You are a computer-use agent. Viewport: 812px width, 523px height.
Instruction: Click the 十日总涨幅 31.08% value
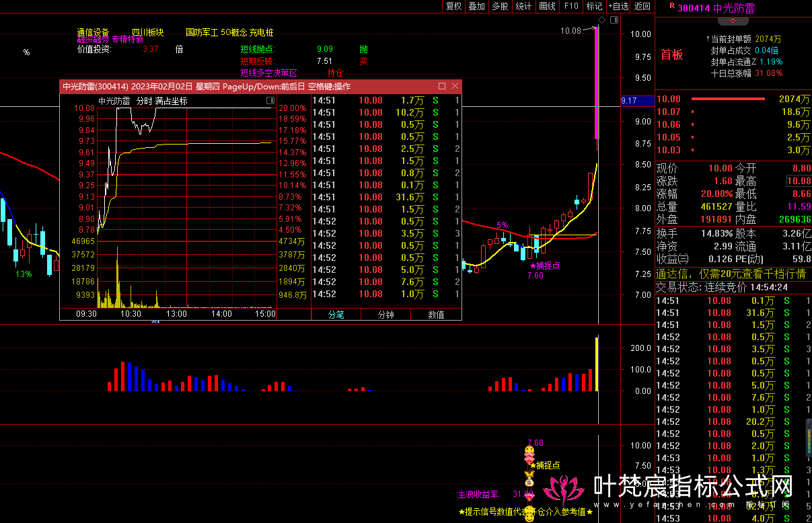pyautogui.click(x=769, y=73)
